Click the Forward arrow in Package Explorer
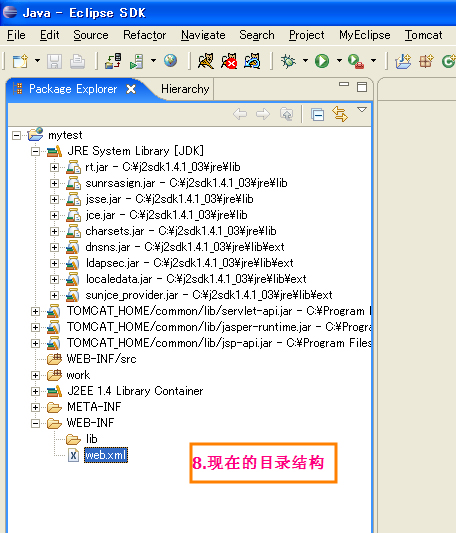This screenshot has height=533, width=456. point(263,114)
